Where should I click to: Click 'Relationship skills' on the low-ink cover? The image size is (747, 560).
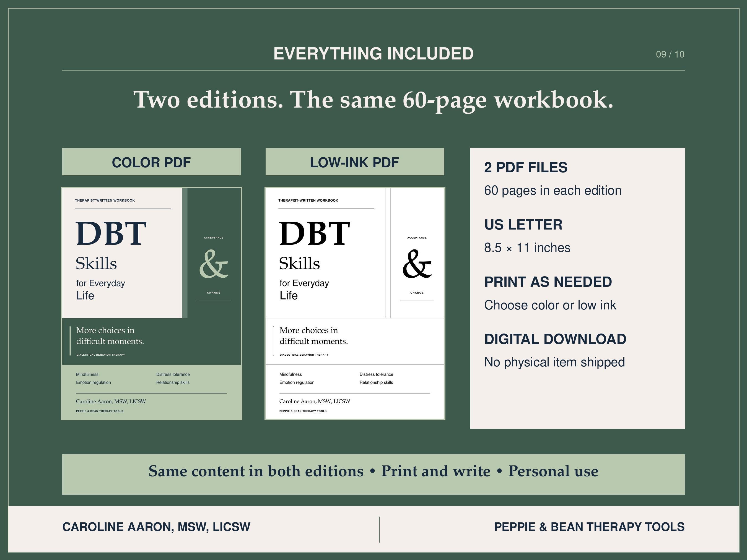(376, 382)
